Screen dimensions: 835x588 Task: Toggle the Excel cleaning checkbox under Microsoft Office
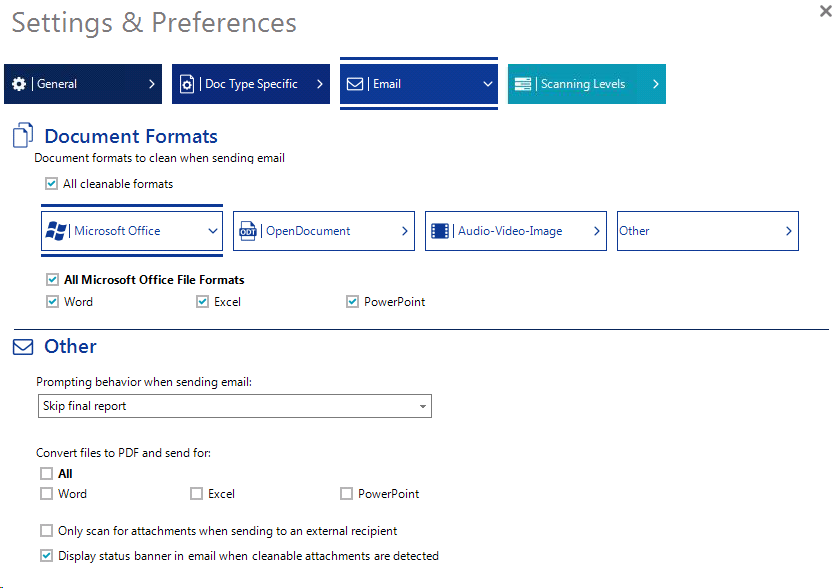203,302
